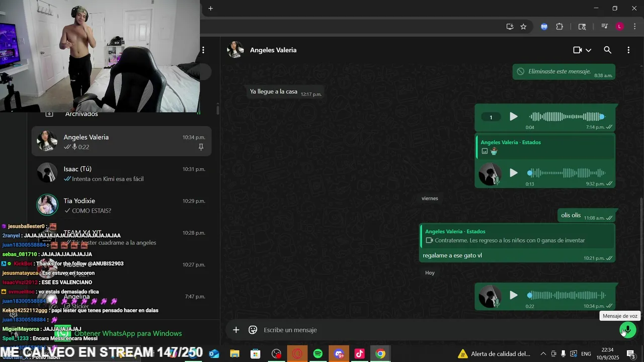Screen dimensions: 644x362
Task: Show hidden tray icons with the chevron
Action: pos(543,354)
